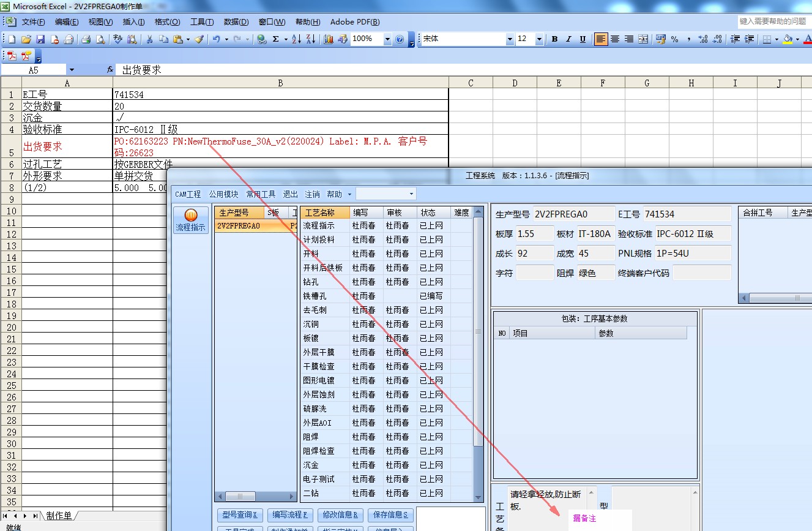This screenshot has height=531, width=812.
Task: Click the 修改信息R button
Action: [x=341, y=515]
